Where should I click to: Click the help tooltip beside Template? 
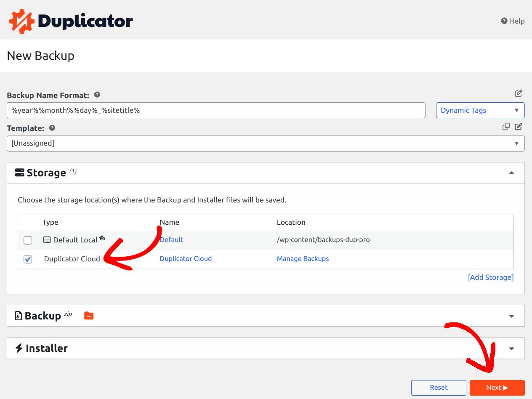pos(51,128)
